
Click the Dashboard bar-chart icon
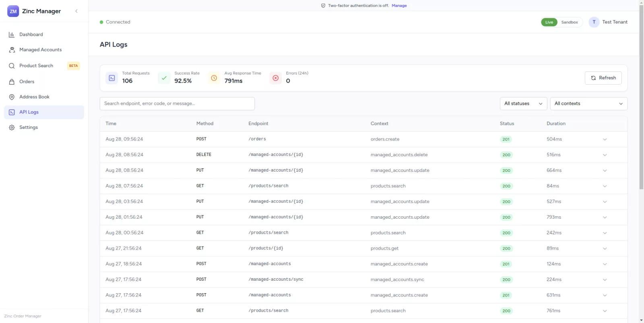point(12,35)
